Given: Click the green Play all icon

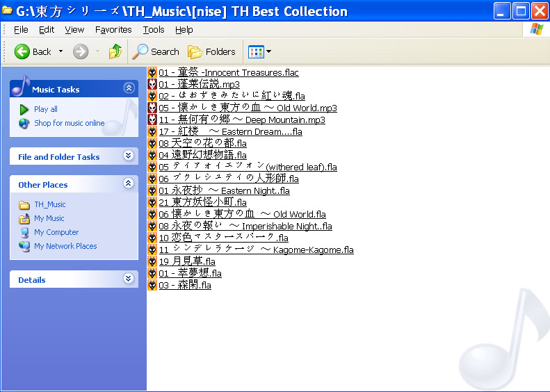Looking at the screenshot, I should click(x=24, y=109).
